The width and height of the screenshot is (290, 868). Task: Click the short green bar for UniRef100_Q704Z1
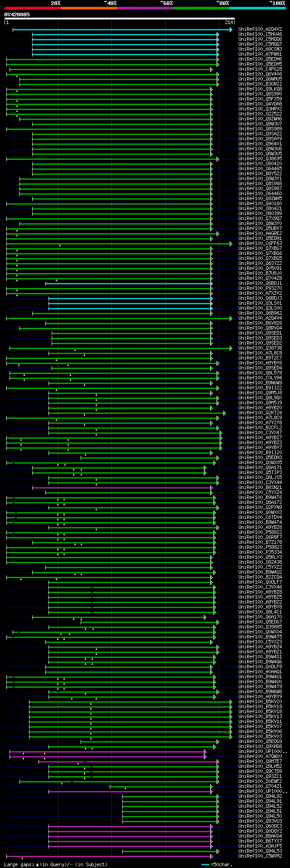pos(161,786)
